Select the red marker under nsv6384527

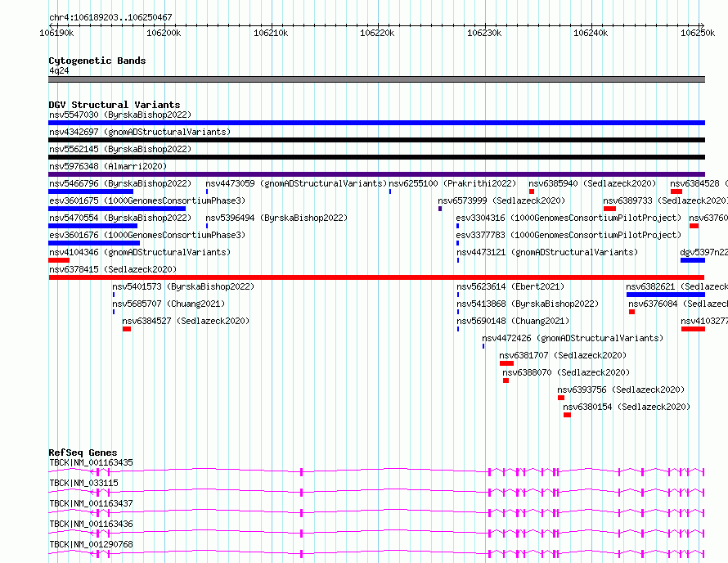point(127,329)
